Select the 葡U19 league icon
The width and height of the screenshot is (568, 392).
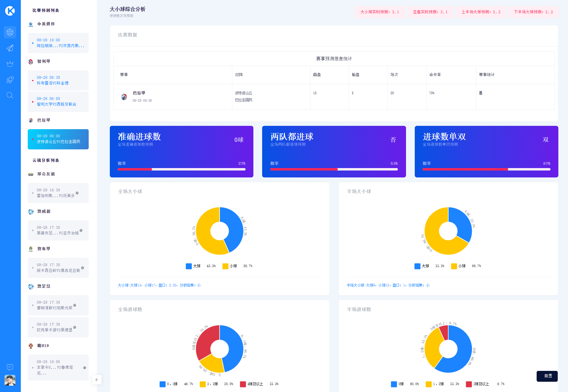(x=31, y=346)
